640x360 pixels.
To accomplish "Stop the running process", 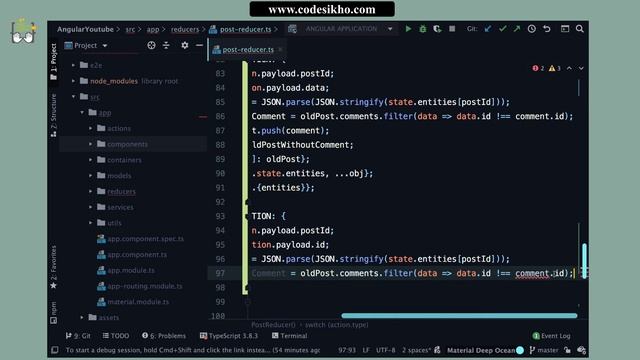I will (452, 29).
